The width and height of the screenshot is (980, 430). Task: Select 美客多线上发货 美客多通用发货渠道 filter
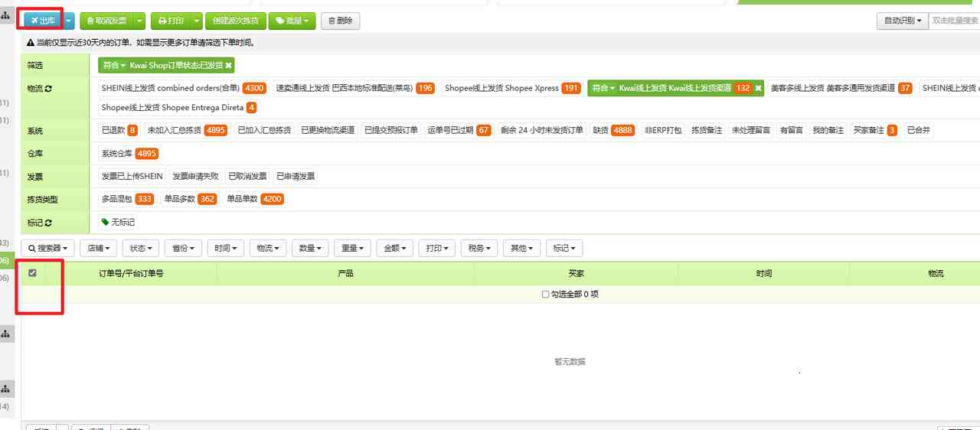click(841, 88)
